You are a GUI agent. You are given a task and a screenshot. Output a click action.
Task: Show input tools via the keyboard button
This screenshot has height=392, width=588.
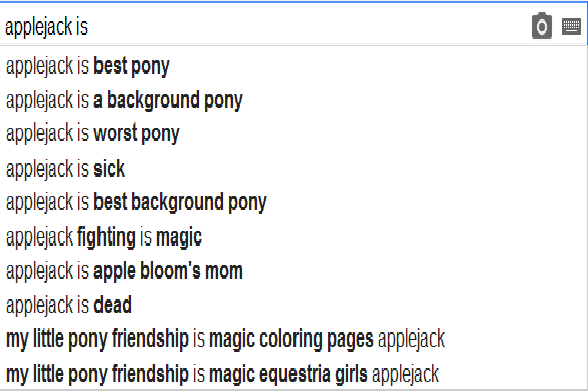coord(571,26)
